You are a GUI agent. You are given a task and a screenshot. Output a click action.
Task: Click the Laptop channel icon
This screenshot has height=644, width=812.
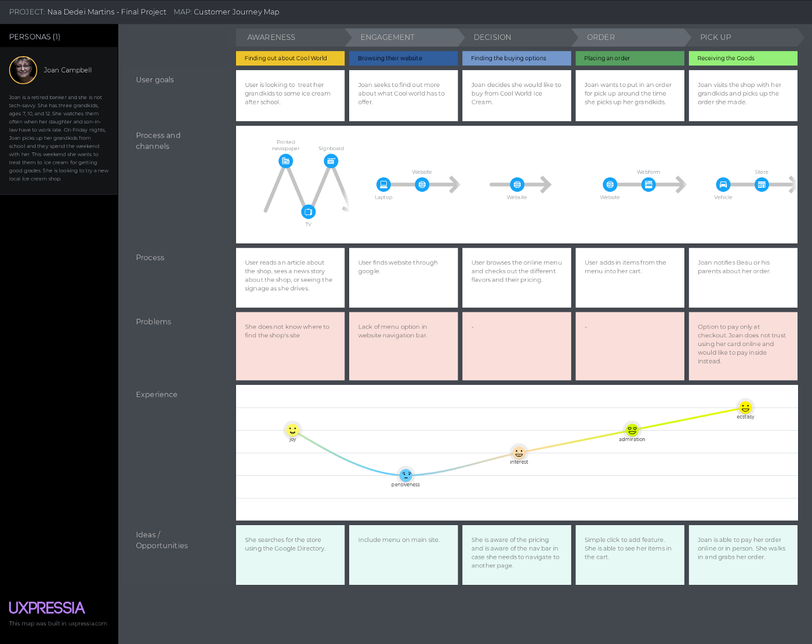point(383,185)
